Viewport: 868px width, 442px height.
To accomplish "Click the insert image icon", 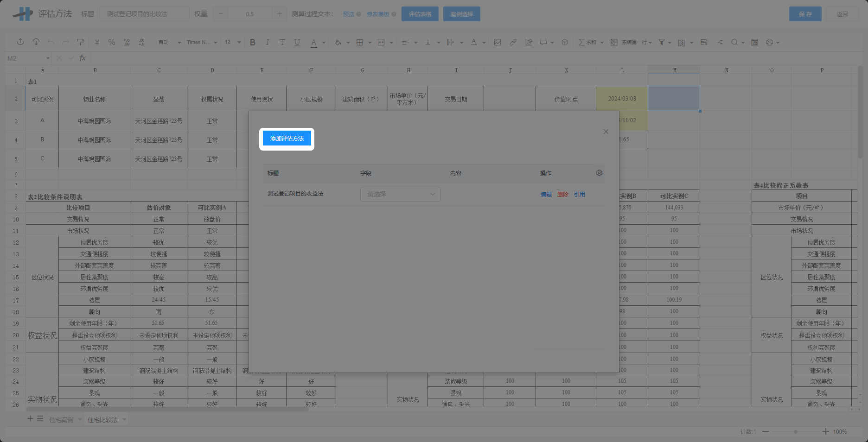I will coord(498,42).
